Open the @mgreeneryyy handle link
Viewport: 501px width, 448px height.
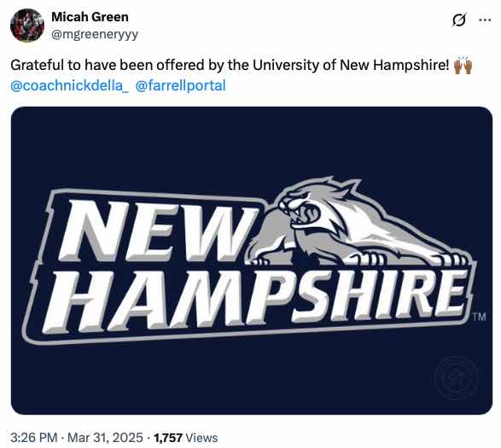[x=95, y=34]
